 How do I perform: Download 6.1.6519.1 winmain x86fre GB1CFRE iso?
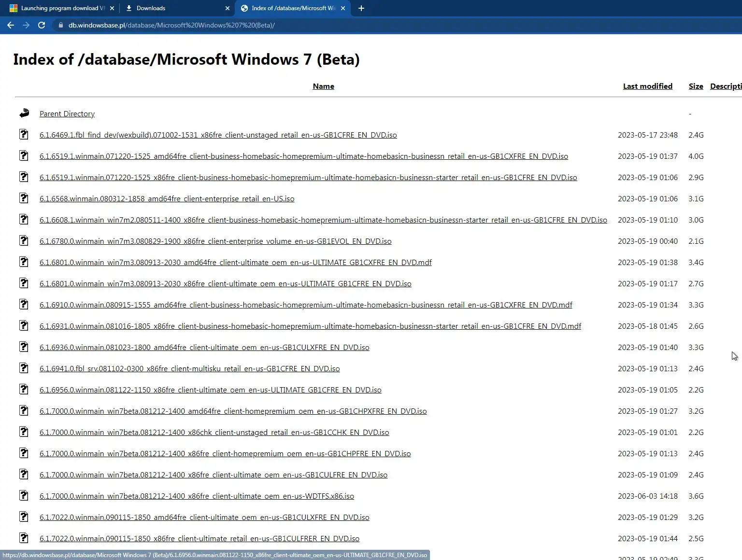[308, 178]
